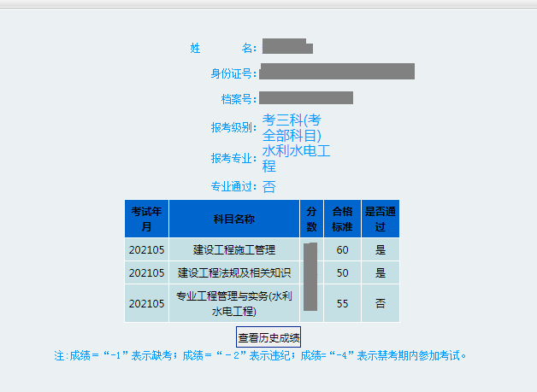537x392 pixels.
Task: Click the 是否通过 column header
Action: tap(380, 219)
